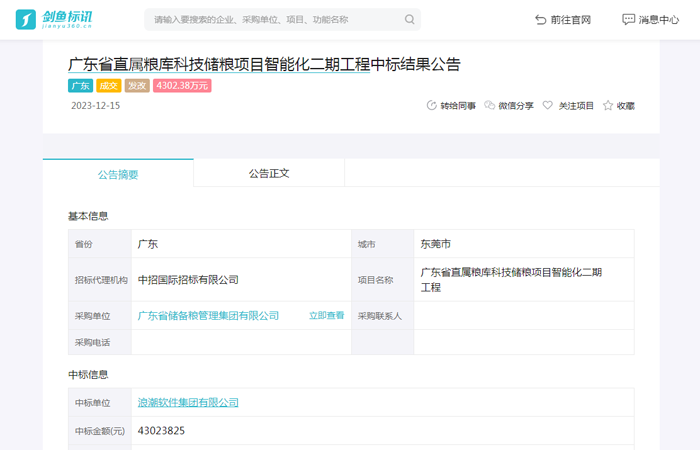The height and width of the screenshot is (450, 700).
Task: Click the 微信分享 WeChat icon
Action: 489,105
